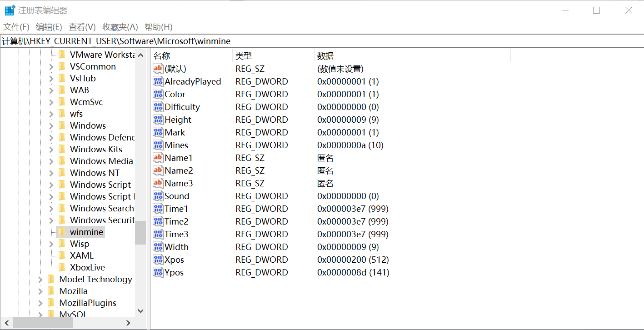The width and height of the screenshot is (644, 330).
Task: Click the Time2 DWORD value icon
Action: tap(158, 221)
